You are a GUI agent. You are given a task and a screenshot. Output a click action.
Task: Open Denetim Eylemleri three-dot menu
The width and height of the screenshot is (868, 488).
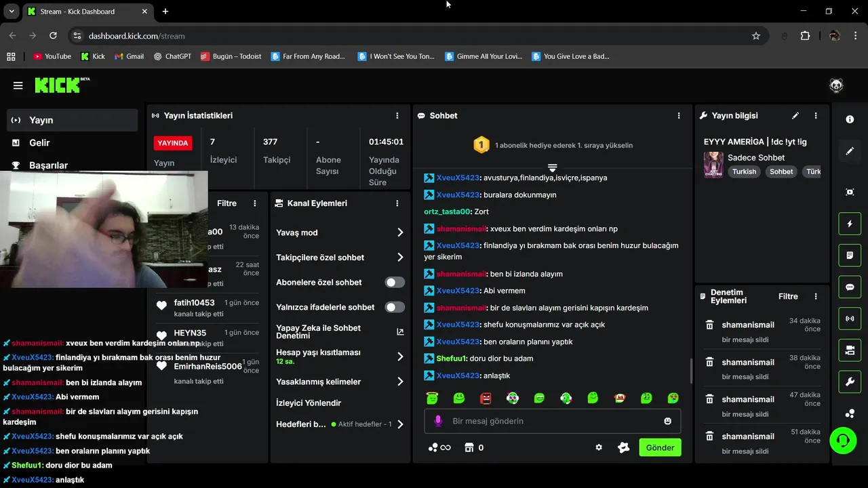click(816, 296)
